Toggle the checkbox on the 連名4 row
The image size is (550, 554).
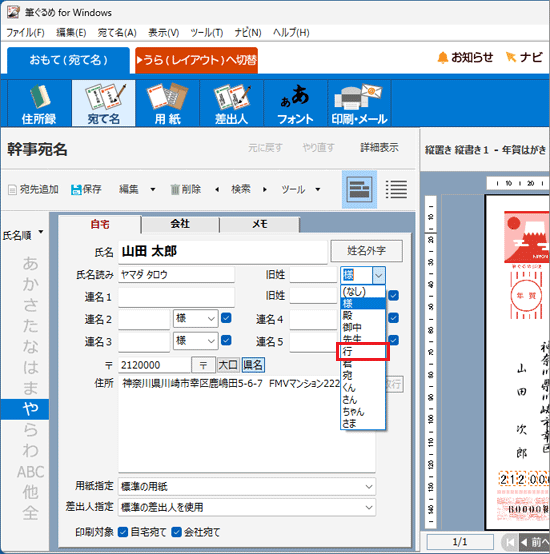point(394,318)
